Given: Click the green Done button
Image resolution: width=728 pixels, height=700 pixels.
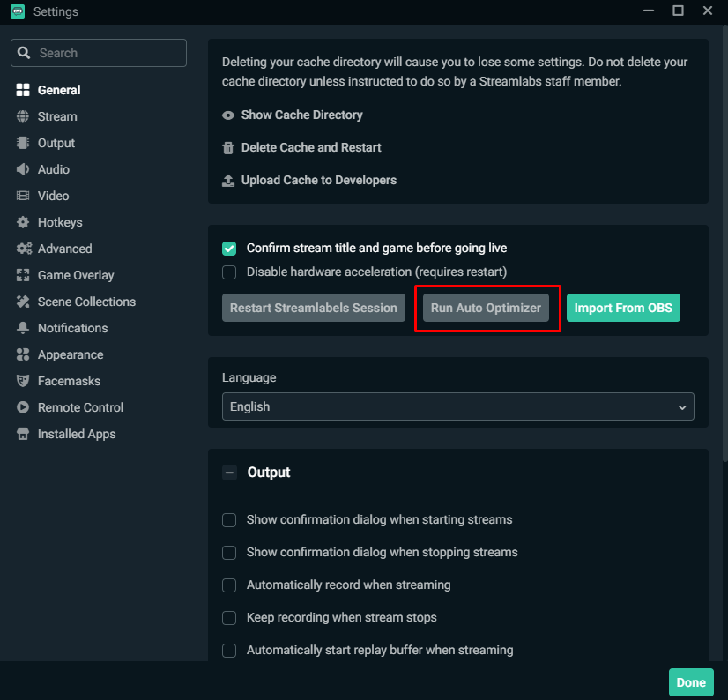Looking at the screenshot, I should pos(691,682).
